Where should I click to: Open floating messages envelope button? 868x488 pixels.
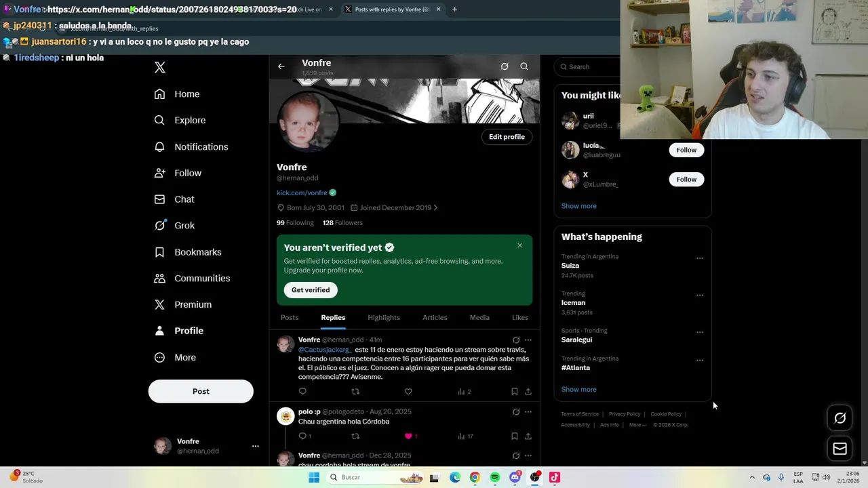840,449
